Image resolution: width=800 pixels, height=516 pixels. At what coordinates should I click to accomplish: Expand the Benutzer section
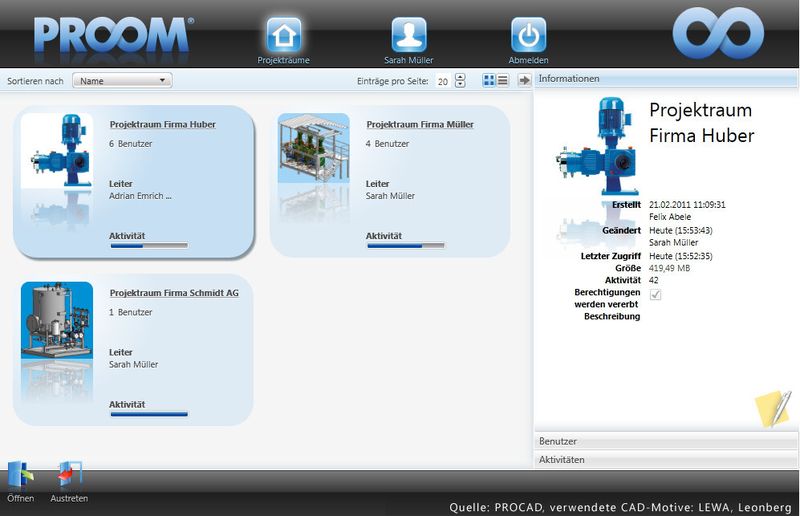(x=665, y=441)
